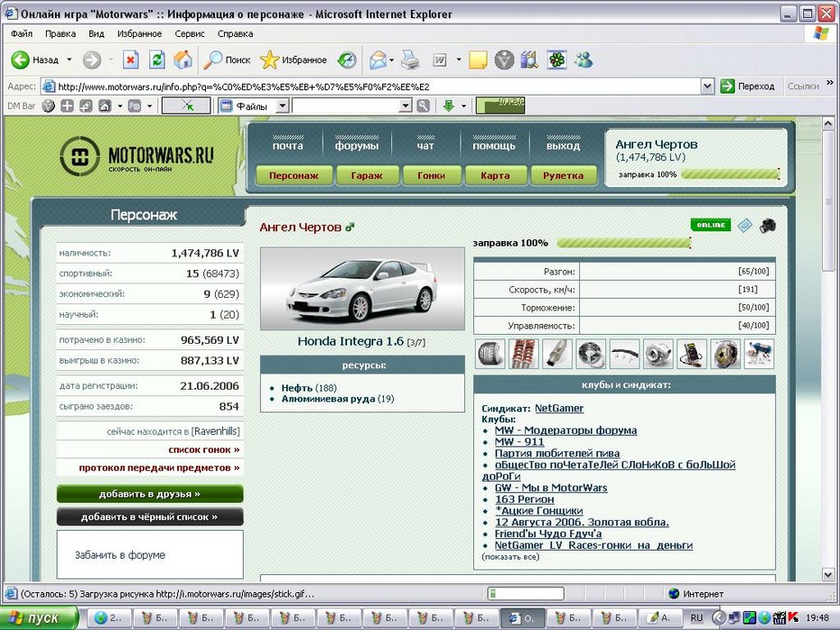The image size is (840, 630).
Task: Open the Back button history dropdown
Action: (70, 60)
